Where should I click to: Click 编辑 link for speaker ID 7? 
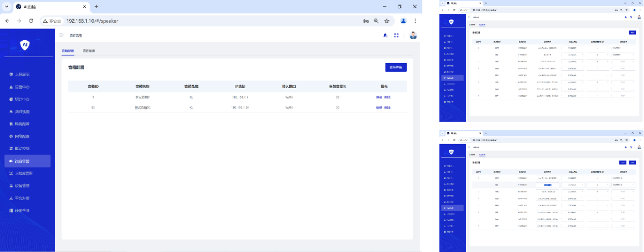[x=379, y=97]
